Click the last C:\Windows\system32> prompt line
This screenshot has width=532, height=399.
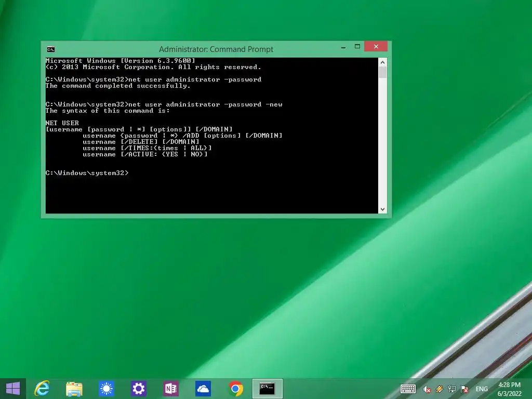87,173
